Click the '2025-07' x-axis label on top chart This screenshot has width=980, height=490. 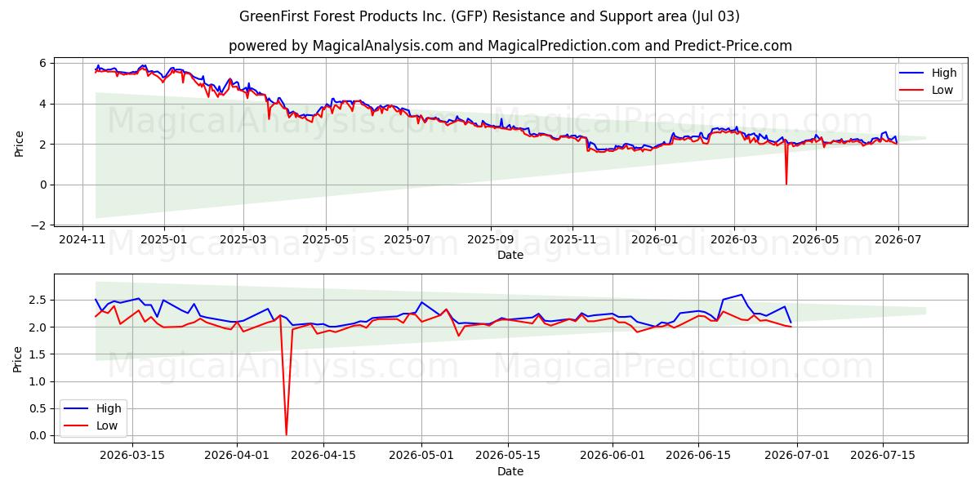pos(408,240)
